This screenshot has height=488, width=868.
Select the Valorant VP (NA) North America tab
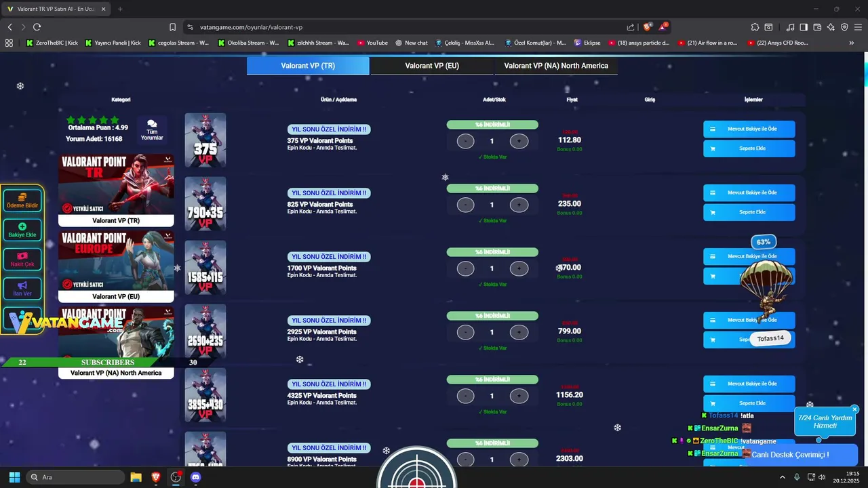pyautogui.click(x=556, y=66)
